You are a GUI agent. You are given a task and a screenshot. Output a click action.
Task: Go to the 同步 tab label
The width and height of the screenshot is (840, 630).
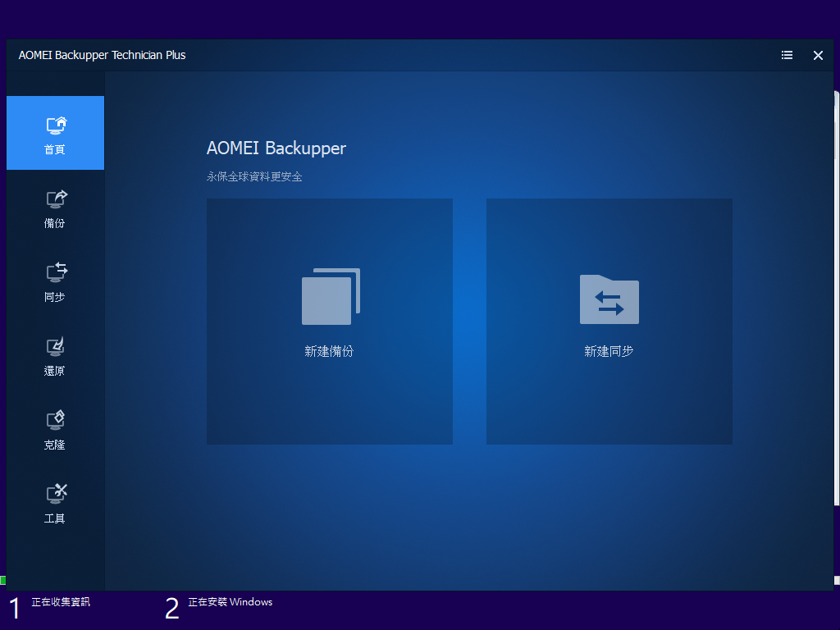pos(55,298)
